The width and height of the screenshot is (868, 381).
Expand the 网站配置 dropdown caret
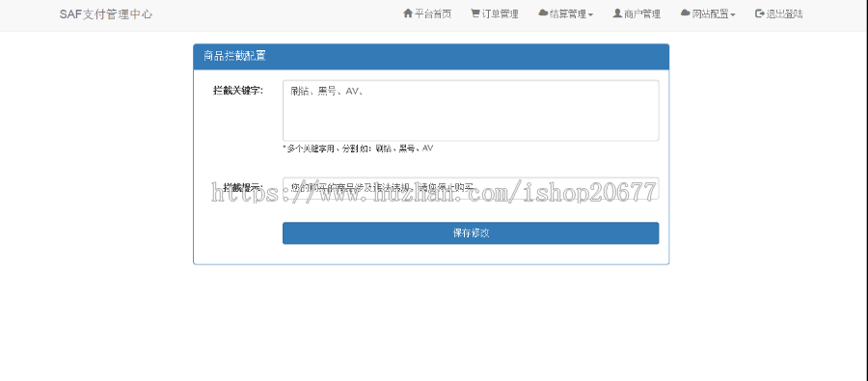point(733,15)
